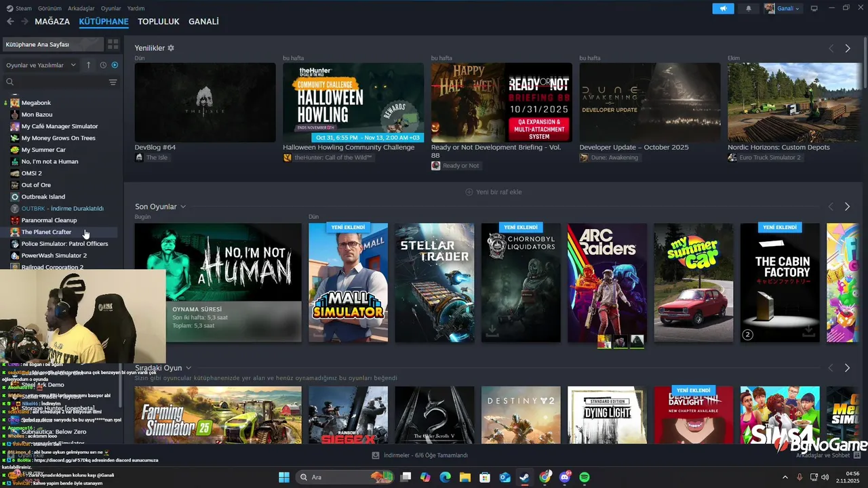Switch to Big Picture mode monitor icon
868x488 pixels.
point(814,8)
